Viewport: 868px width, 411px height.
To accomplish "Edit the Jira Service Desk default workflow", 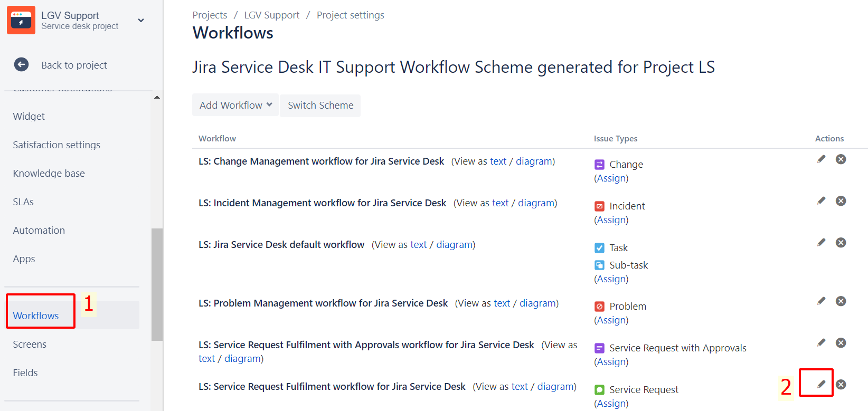I will [x=821, y=243].
